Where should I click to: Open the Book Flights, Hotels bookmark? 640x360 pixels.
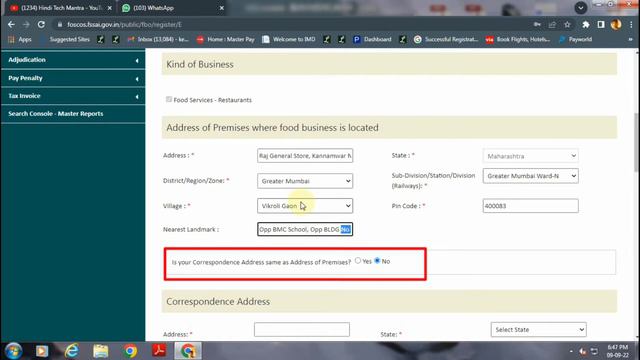(x=518, y=39)
